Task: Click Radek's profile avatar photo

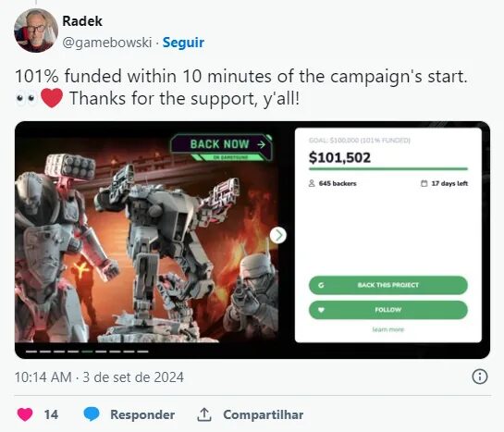Action: pos(36,31)
